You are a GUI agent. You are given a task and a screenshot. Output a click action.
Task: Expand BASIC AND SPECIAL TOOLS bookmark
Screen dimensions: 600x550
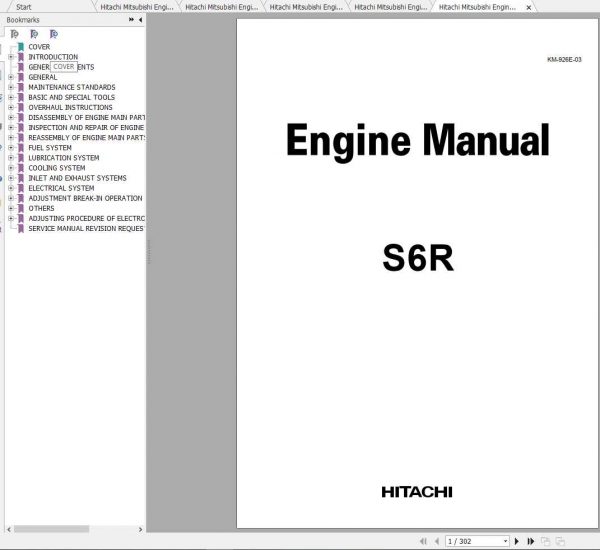pyautogui.click(x=11, y=97)
